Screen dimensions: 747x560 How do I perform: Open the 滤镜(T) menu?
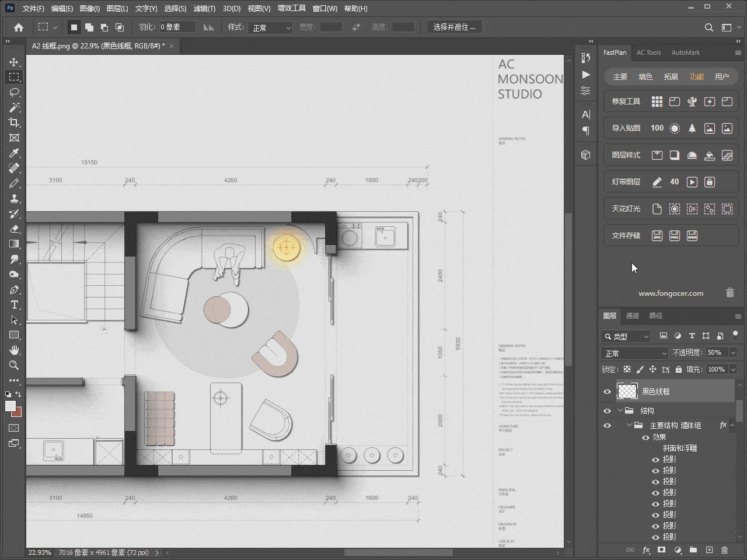tap(204, 8)
